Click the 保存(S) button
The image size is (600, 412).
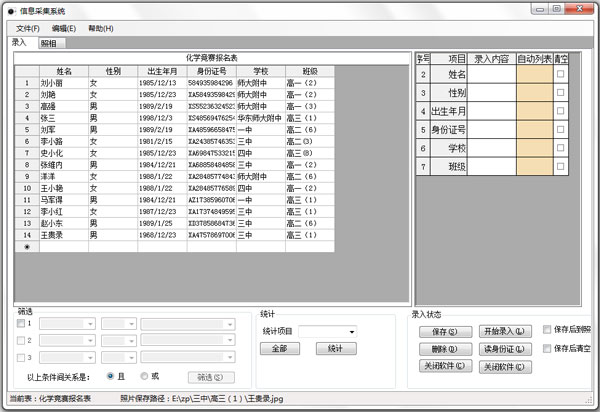pyautogui.click(x=446, y=331)
